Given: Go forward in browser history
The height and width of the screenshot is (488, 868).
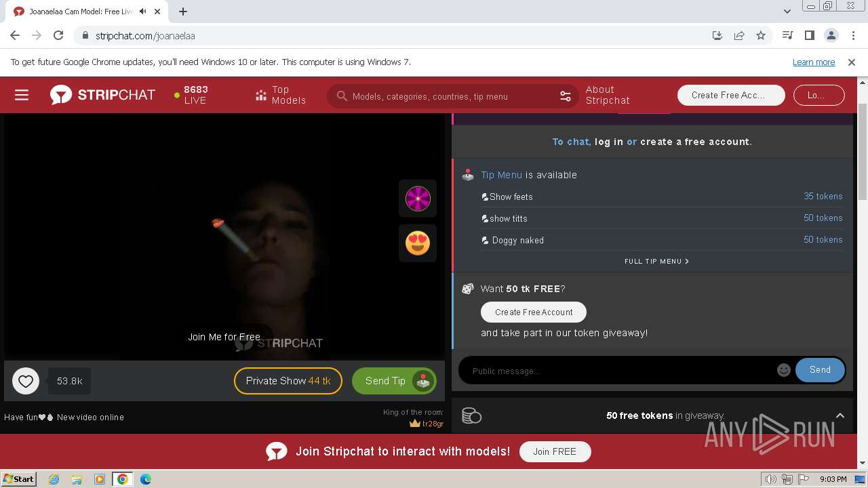Looking at the screenshot, I should click(37, 35).
